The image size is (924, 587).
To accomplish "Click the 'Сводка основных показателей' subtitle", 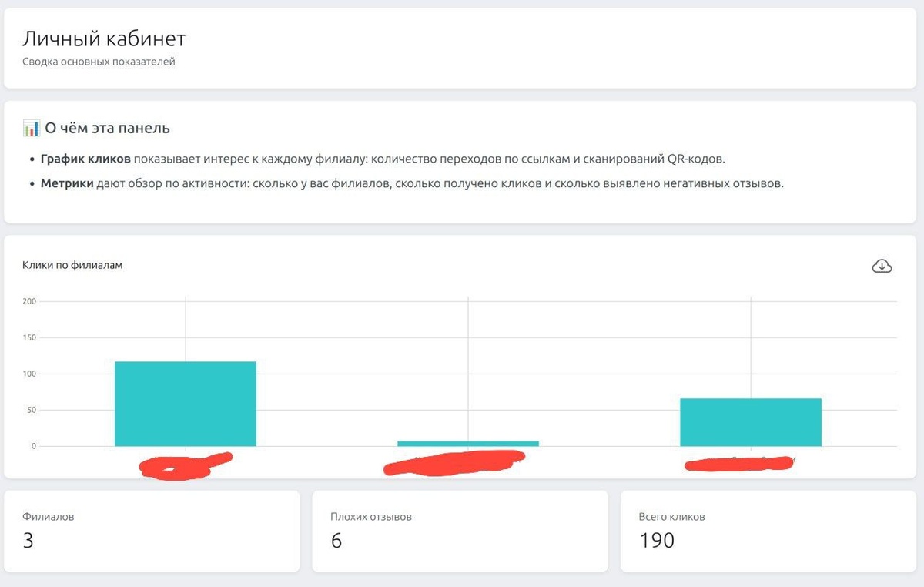I will (99, 62).
